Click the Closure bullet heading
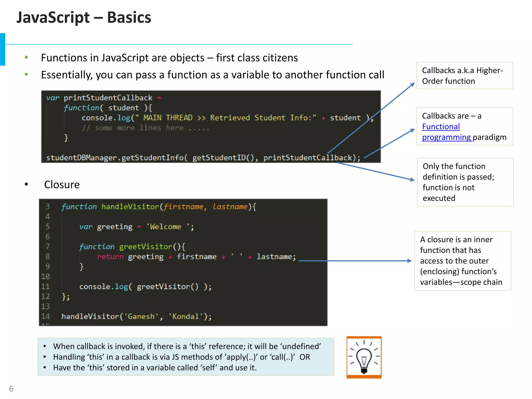The height and width of the screenshot is (399, 532). coord(62,185)
